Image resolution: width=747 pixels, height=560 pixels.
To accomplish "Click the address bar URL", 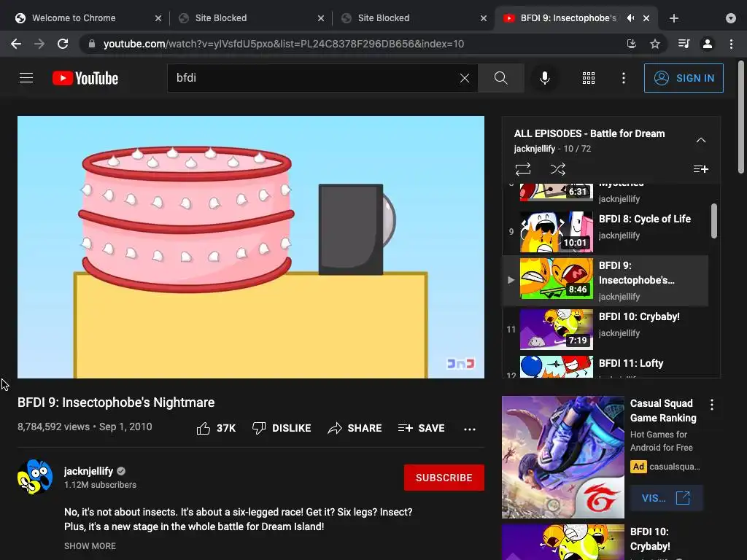I will [284, 44].
